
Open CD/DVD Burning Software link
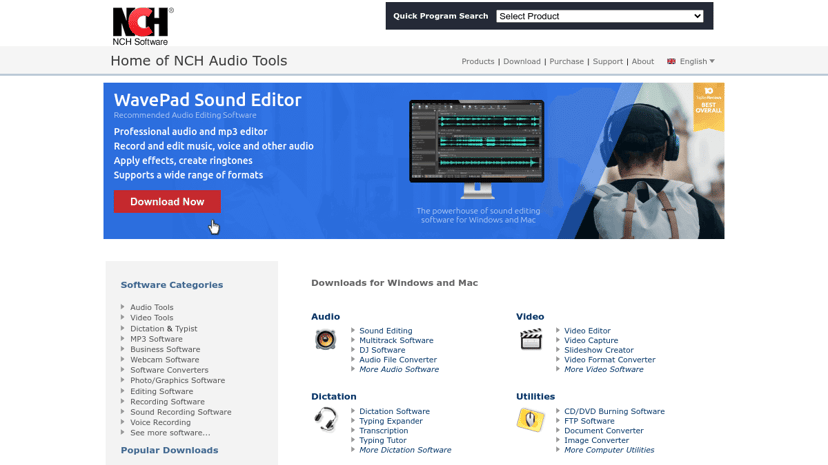pos(614,411)
